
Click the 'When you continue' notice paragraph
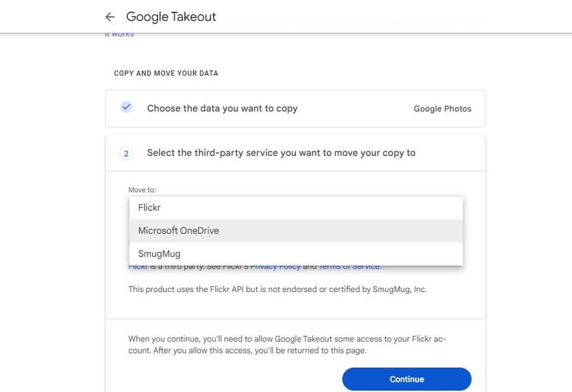pos(288,345)
